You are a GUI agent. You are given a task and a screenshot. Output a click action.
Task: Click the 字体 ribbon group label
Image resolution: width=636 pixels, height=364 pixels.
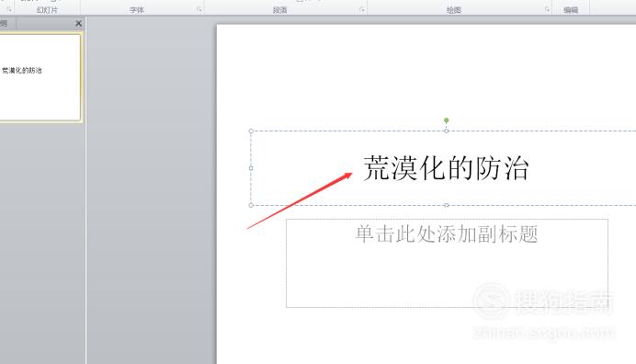tap(137, 10)
